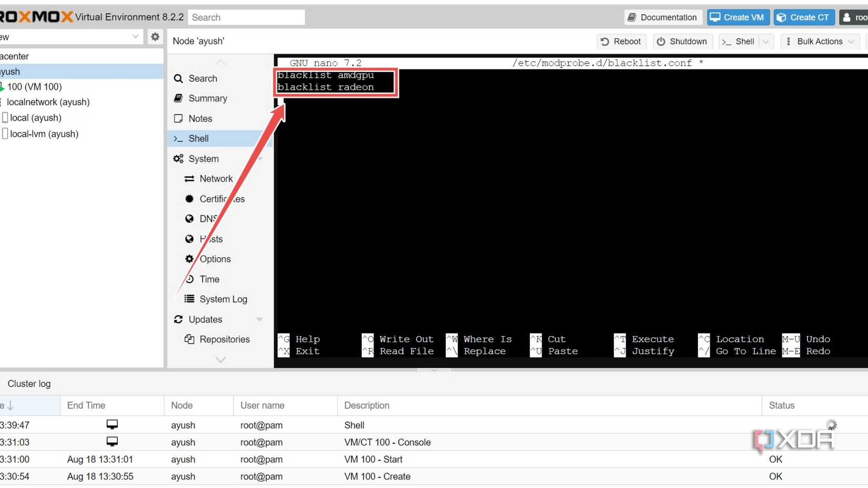Image resolution: width=868 pixels, height=488 pixels.
Task: Click the gear icon beside Options
Action: (x=189, y=259)
